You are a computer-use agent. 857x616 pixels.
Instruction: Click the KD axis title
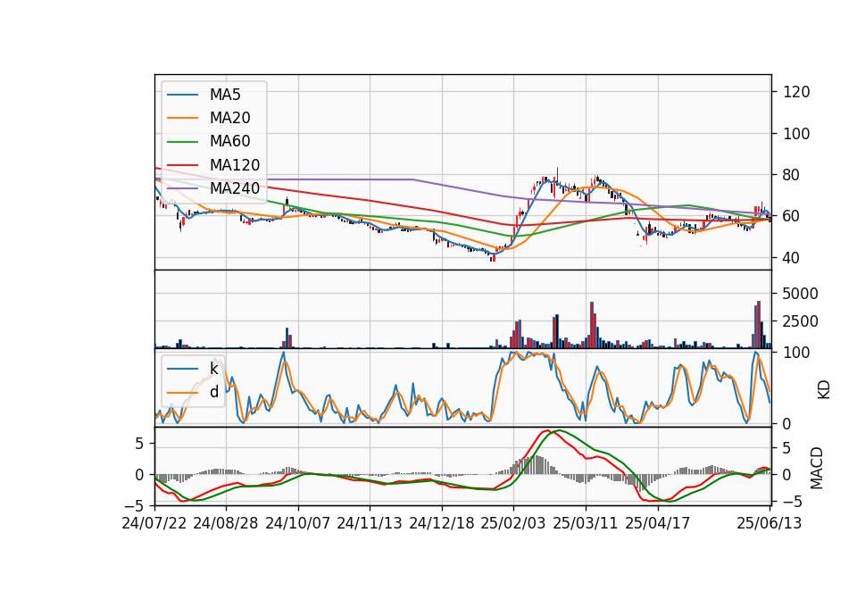[x=824, y=390]
